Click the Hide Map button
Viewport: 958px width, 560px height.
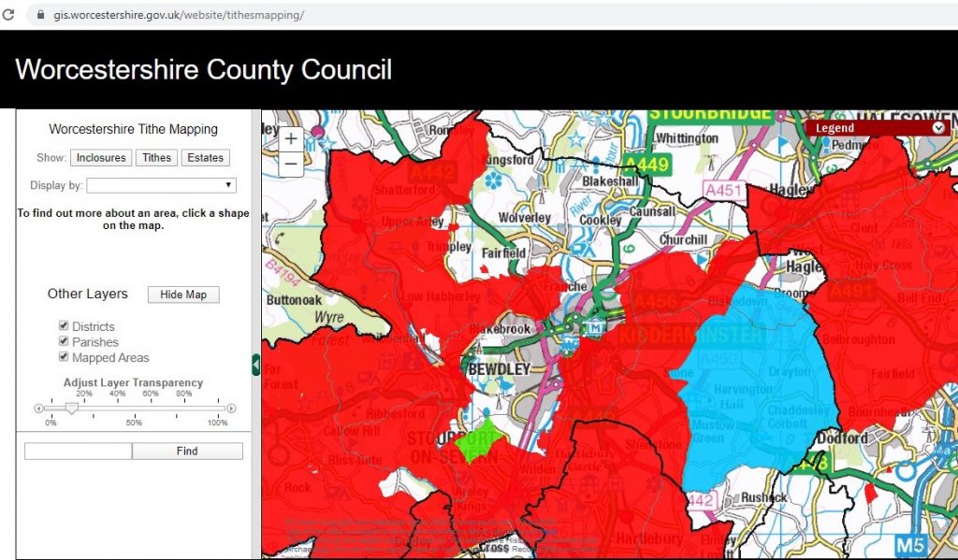point(182,294)
